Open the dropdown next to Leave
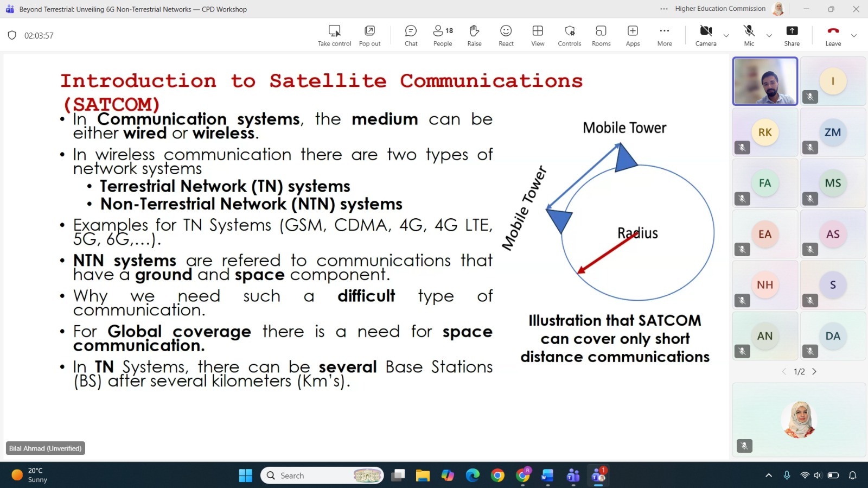This screenshot has height=488, width=868. [853, 36]
